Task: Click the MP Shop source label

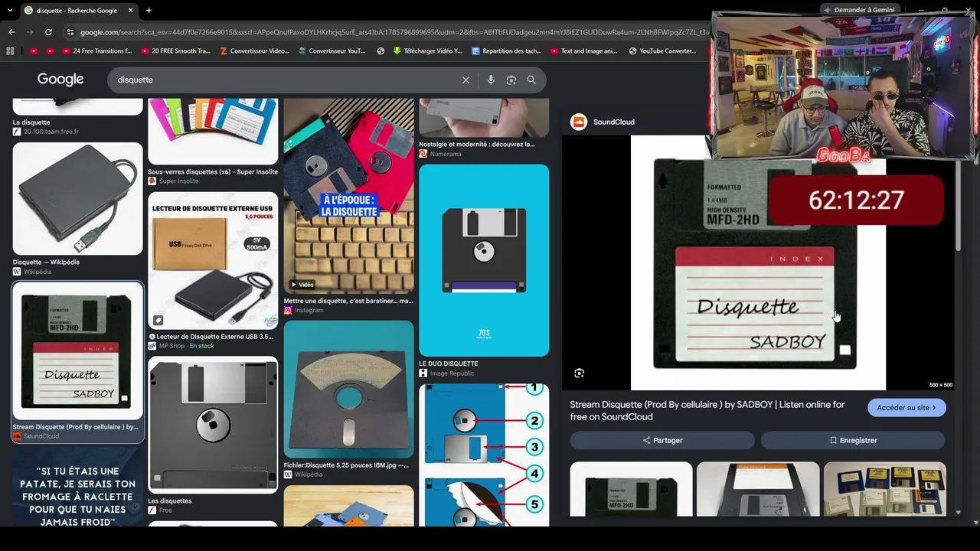Action: coord(171,346)
